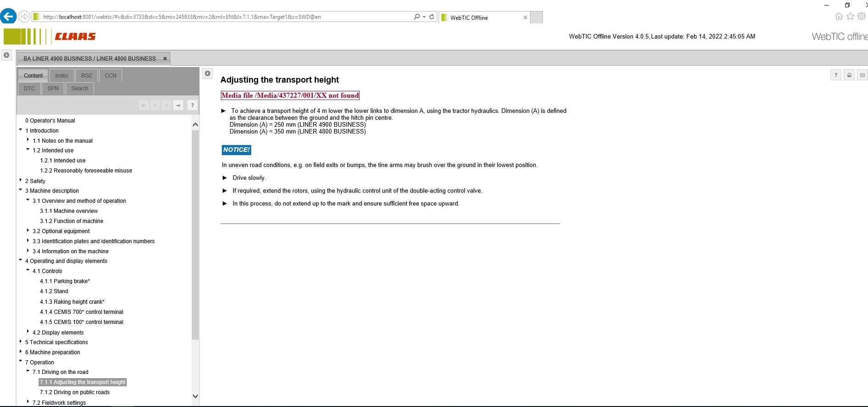Open help question mark in navigation panel
Screen dimensions: 868x407
[192, 106]
